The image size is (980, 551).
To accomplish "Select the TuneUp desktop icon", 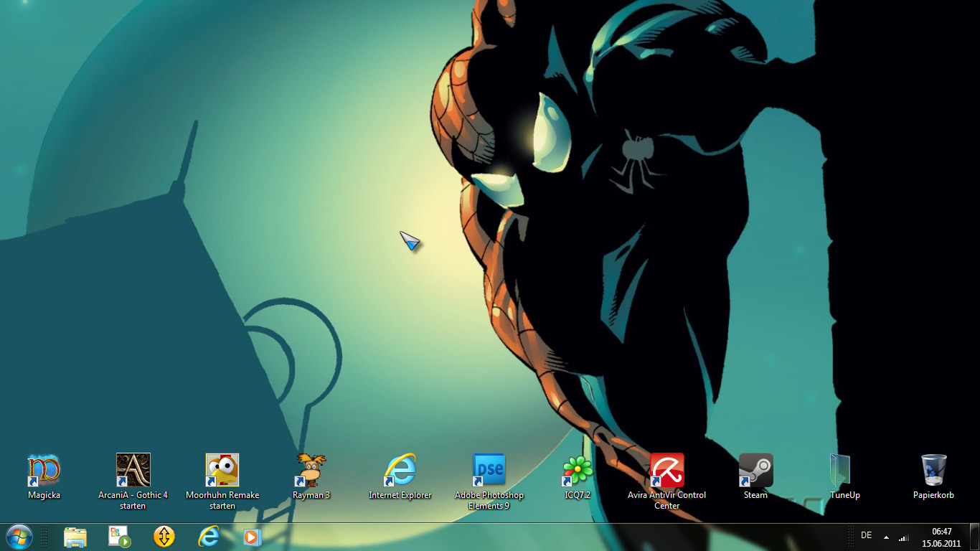I will (x=844, y=471).
